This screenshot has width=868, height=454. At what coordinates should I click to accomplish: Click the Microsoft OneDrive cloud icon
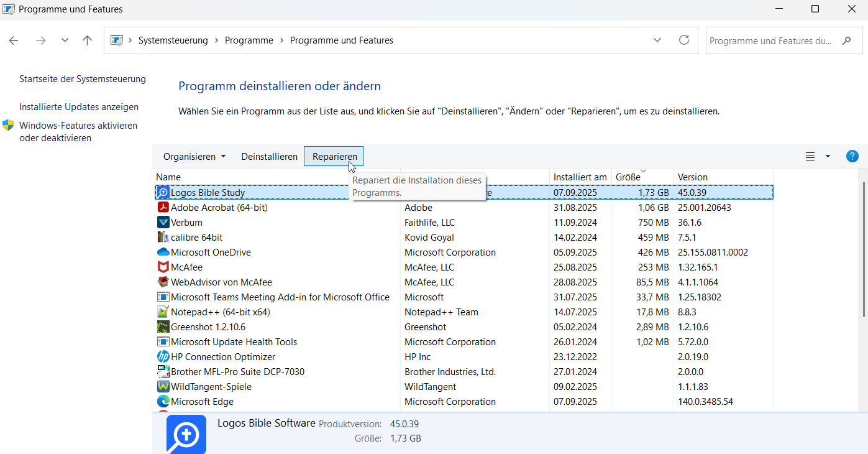163,252
